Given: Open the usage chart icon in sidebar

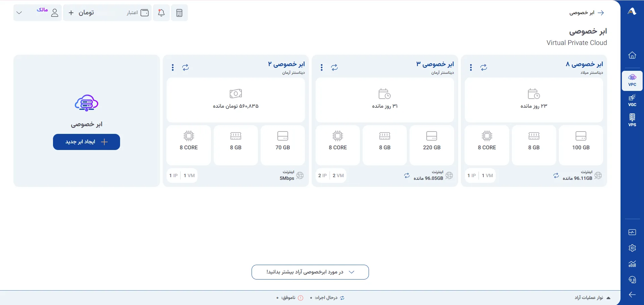Looking at the screenshot, I should click(x=632, y=264).
